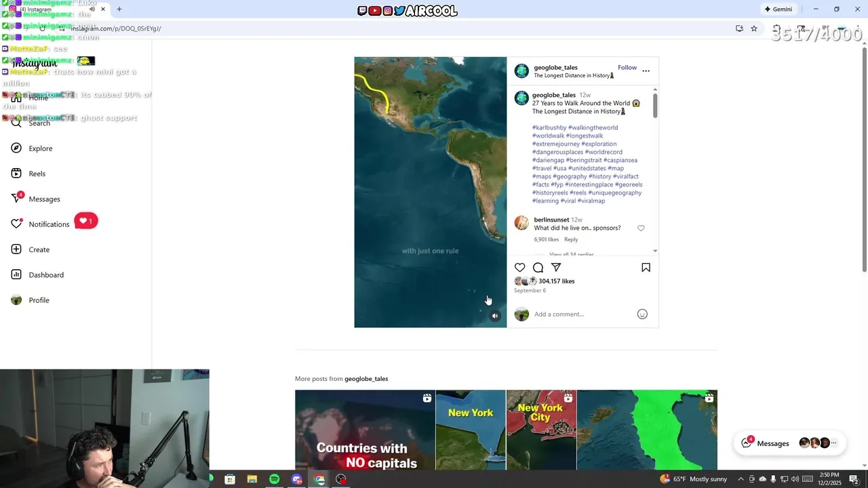Viewport: 868px width, 488px height.
Task: Click Create to make a new post
Action: pos(31,249)
